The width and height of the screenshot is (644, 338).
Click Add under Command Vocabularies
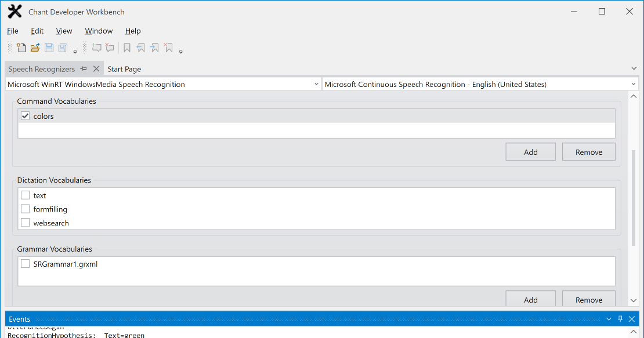(530, 152)
